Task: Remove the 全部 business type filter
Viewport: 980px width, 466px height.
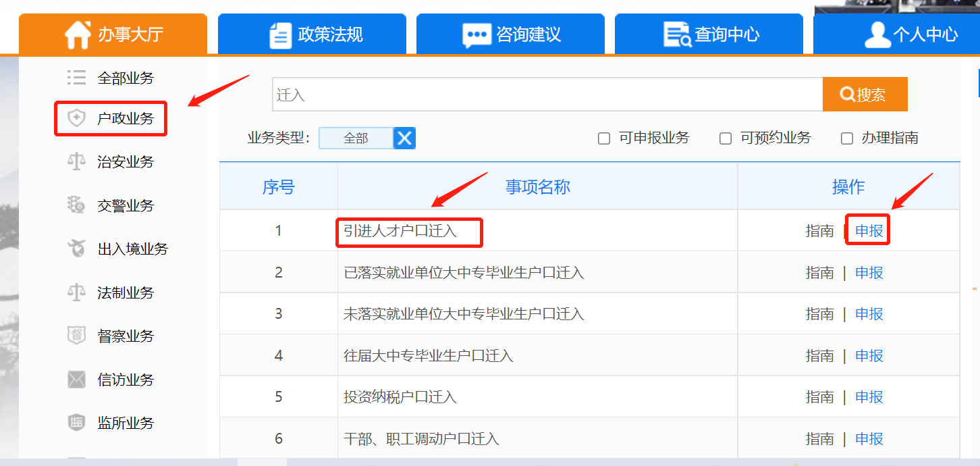Action: [404, 138]
